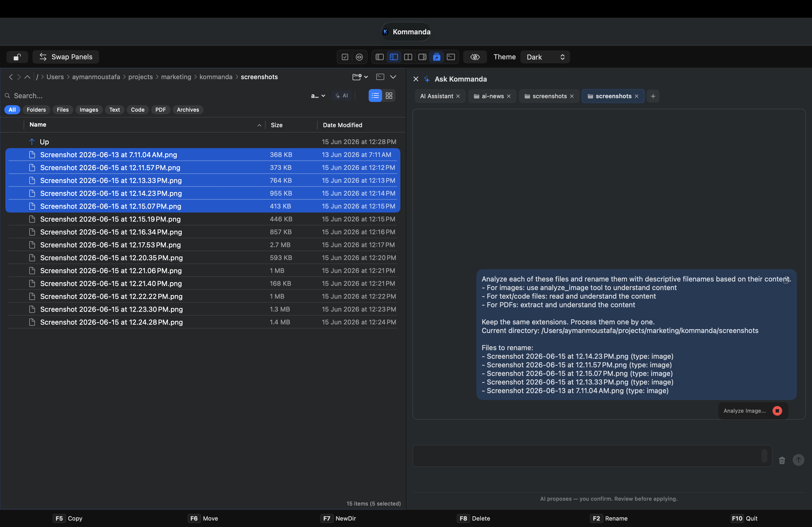
Task: Open the Users breadcrumb
Action: 55,77
